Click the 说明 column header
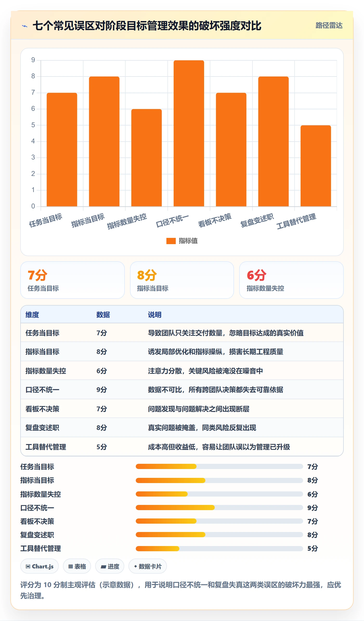This screenshot has width=364, height=621. (x=155, y=315)
